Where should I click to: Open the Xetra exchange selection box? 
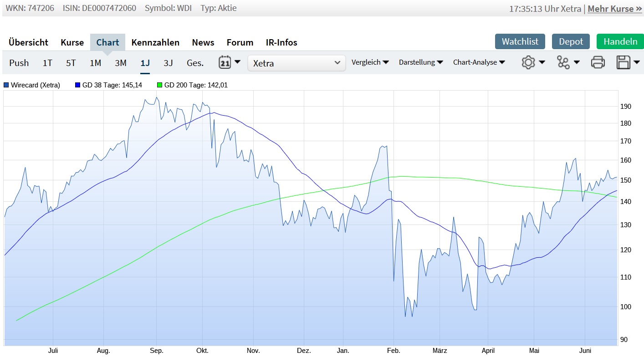point(296,63)
